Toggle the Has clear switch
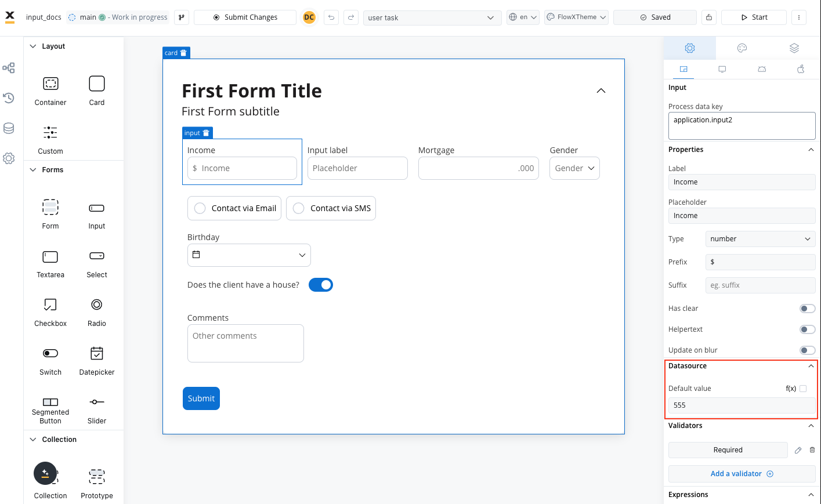821x504 pixels. coord(807,309)
